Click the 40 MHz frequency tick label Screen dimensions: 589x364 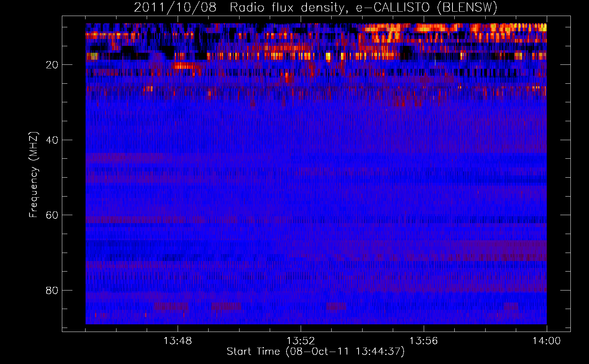52,140
